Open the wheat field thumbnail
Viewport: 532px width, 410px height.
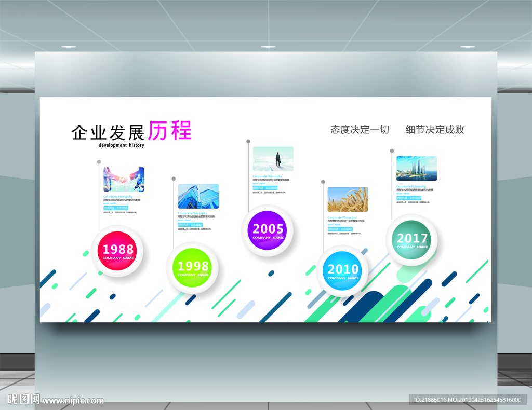click(348, 200)
